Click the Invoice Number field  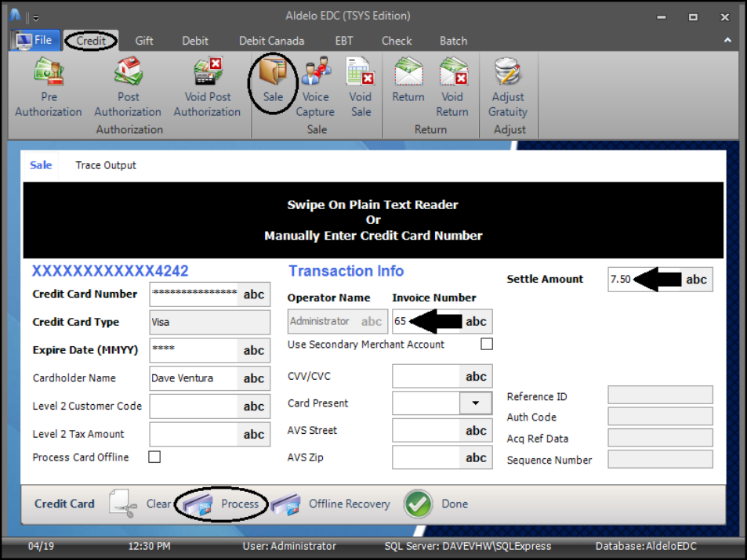tap(426, 321)
